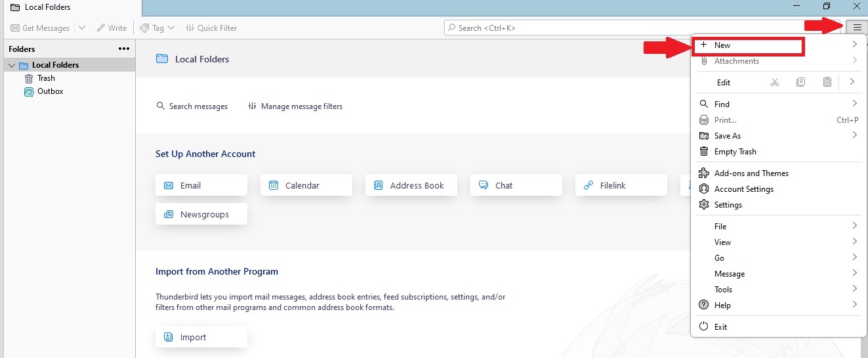This screenshot has height=358, width=868.
Task: Click the Get Messages toolbar button
Action: [40, 28]
